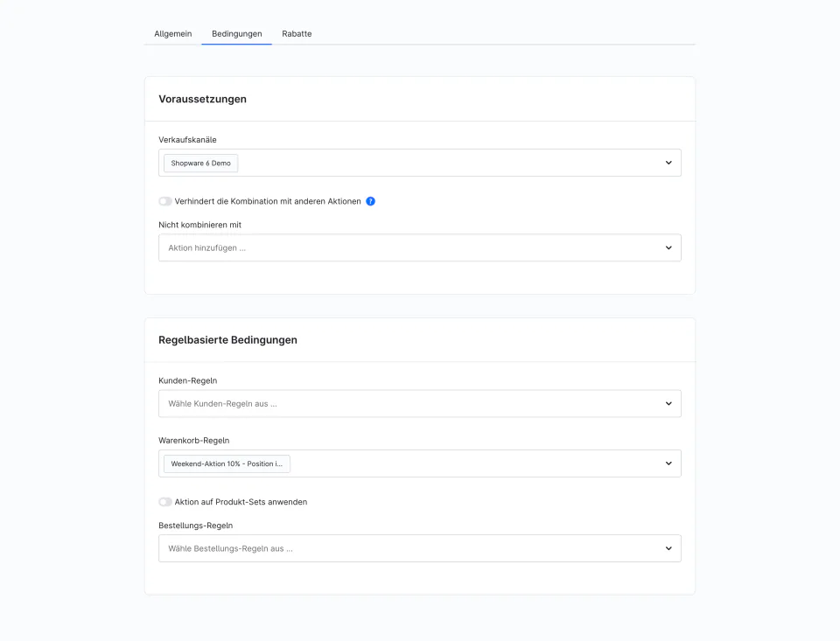Open the Allgemein tab
The width and height of the screenshot is (840, 641).
coord(172,34)
